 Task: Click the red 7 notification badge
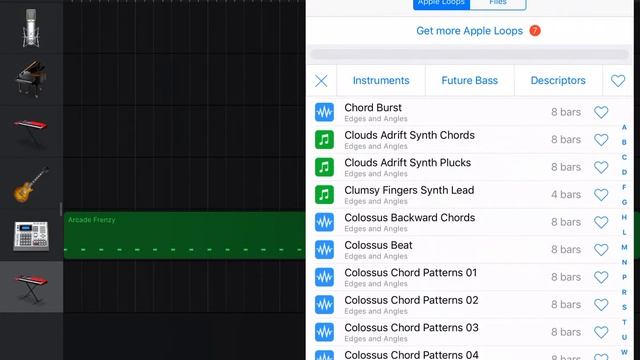(x=535, y=31)
